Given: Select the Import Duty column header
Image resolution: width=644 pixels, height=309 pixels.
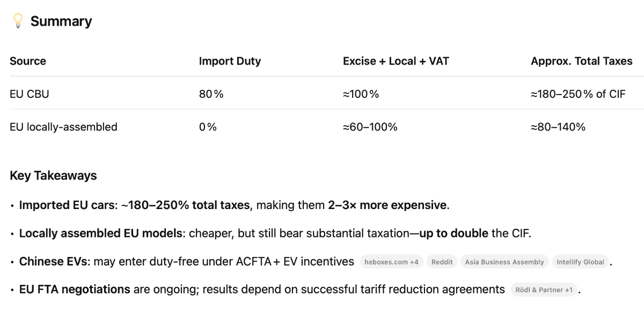Looking at the screenshot, I should click(230, 61).
